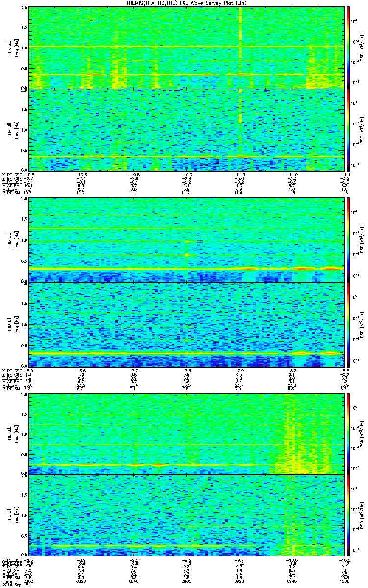This screenshot has width=368, height=588.
Task: Click the bright 0.3 Hz line in THD B⊥ spectrogram
Action: [x=186, y=269]
